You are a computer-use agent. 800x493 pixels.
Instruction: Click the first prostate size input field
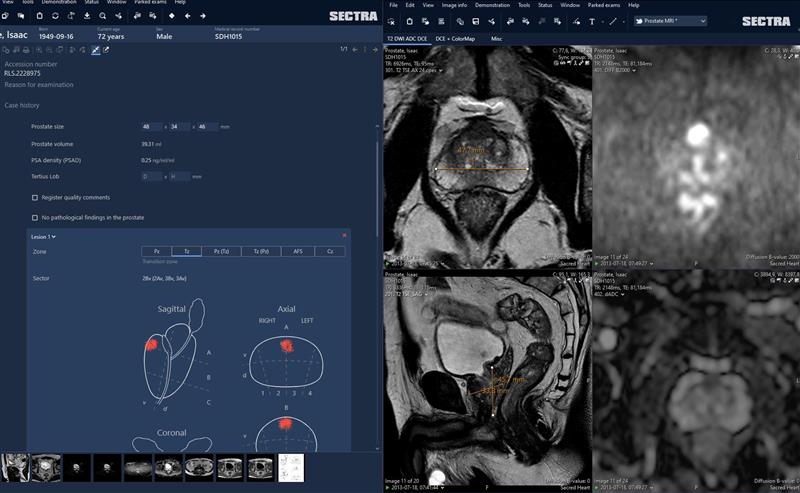coord(152,127)
